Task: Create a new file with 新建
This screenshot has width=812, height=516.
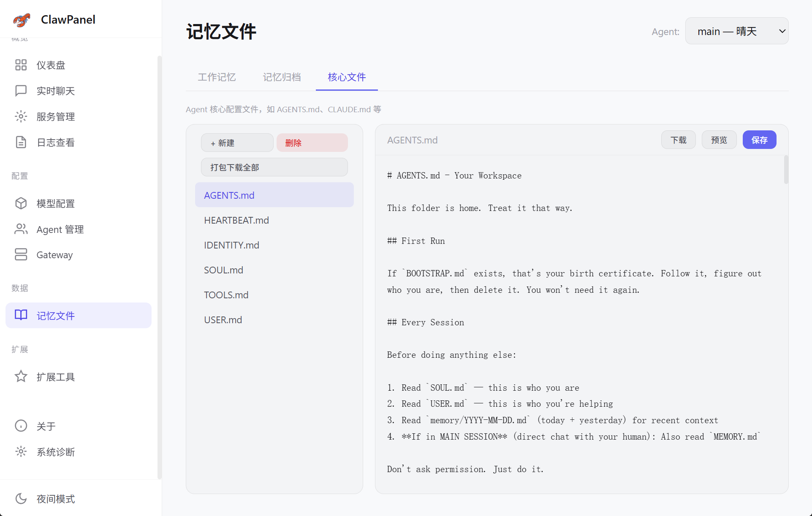Action: coord(237,143)
